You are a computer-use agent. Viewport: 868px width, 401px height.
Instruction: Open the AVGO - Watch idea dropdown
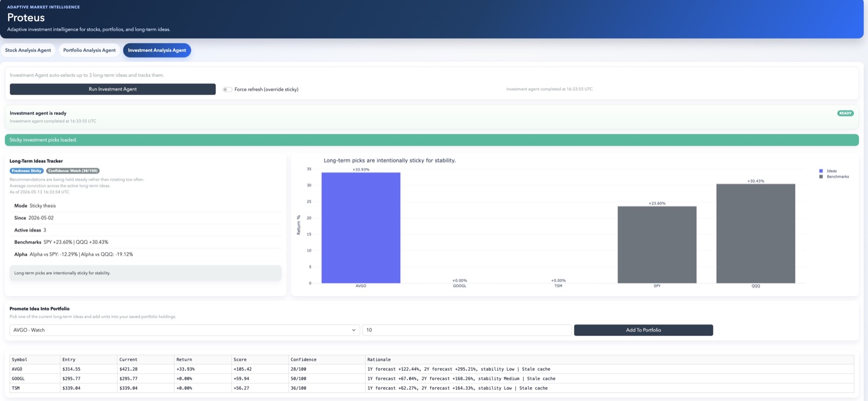tap(184, 330)
